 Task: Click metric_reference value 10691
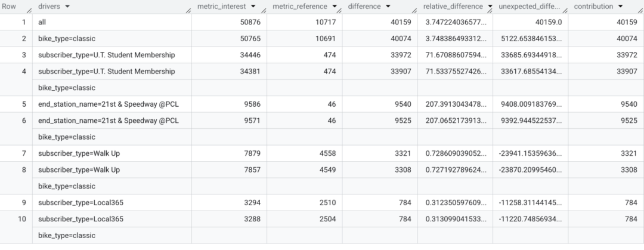[326, 39]
